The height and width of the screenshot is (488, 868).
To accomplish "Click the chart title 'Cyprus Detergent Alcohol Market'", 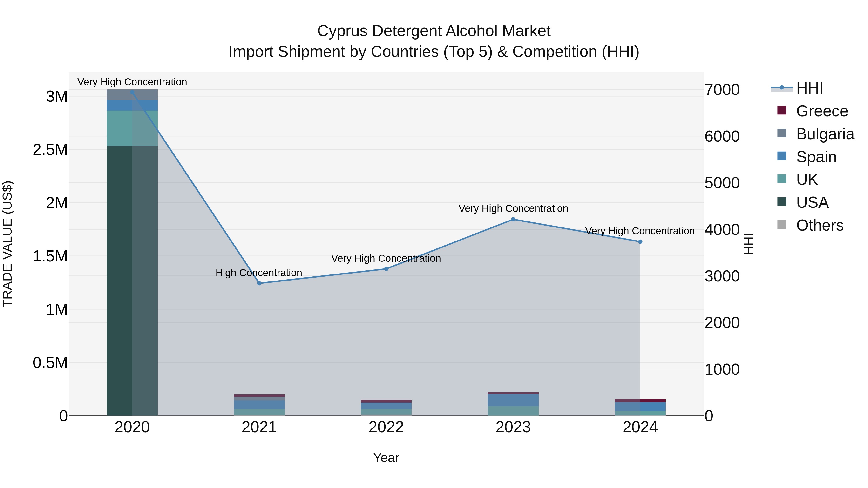I will point(434,31).
